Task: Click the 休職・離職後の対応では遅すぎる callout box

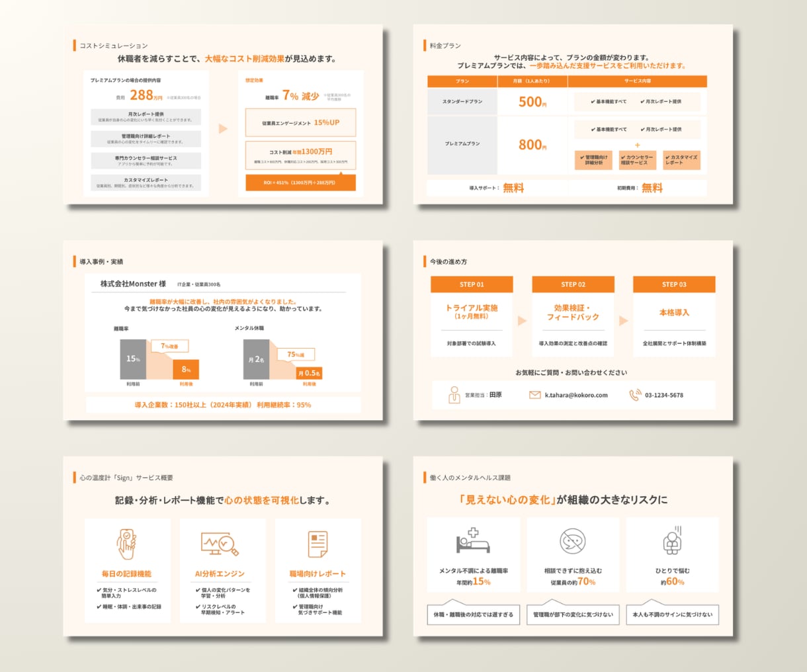Action: pos(473,614)
